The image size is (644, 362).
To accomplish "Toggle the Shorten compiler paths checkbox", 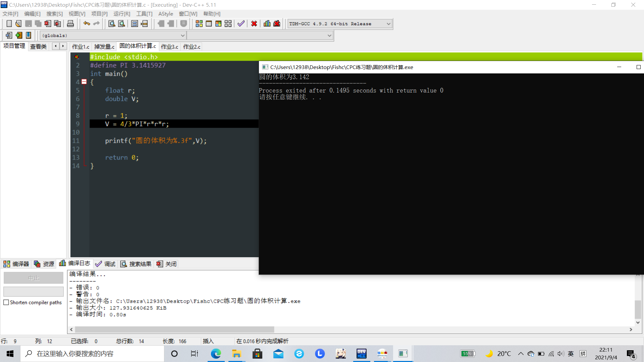I will 6,302.
